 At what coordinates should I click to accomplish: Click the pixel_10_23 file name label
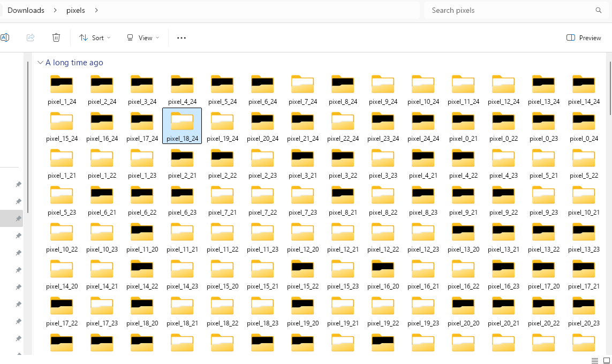pyautogui.click(x=102, y=249)
